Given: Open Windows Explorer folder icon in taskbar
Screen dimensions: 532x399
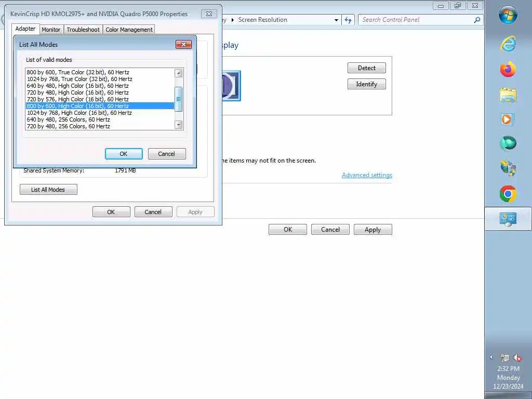Looking at the screenshot, I should pyautogui.click(x=508, y=95).
